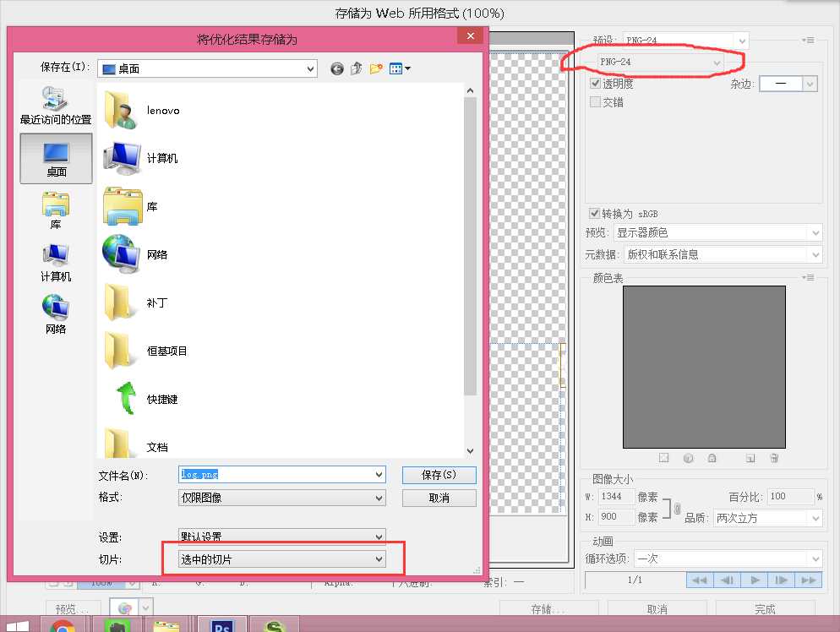The image size is (840, 632).
Task: Open the 预览 显示器颜色 dropdown
Action: (717, 232)
